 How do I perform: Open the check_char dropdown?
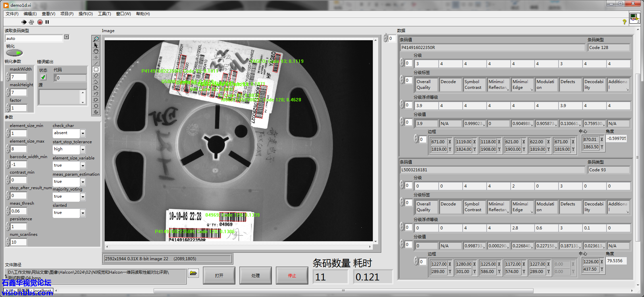[83, 133]
